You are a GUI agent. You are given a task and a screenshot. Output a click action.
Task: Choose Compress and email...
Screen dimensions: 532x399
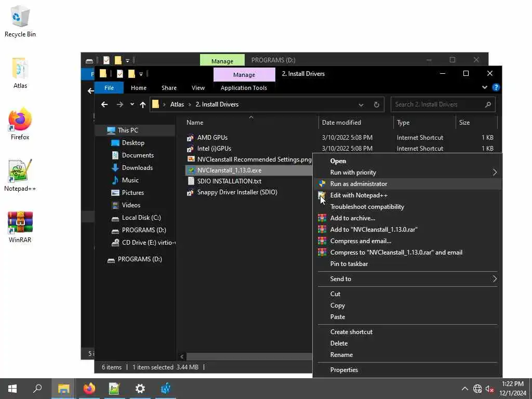407,241
